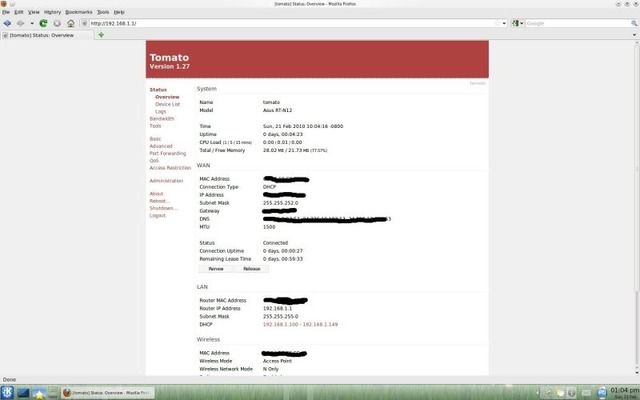Go to the home page icon
Image resolution: width=640 pixels, height=400 pixels.
point(71,23)
